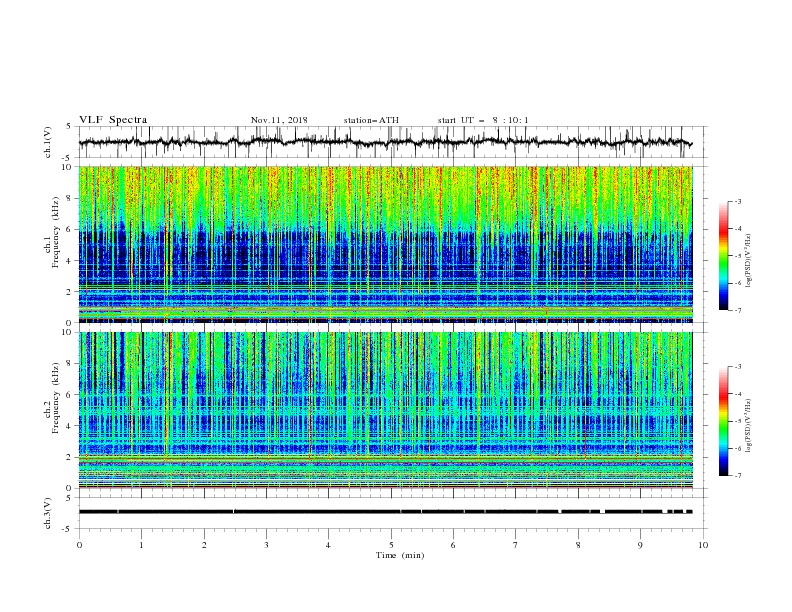792x612 pixels.
Task: Click time axis tick label 9 minutes
Action: tap(640, 545)
